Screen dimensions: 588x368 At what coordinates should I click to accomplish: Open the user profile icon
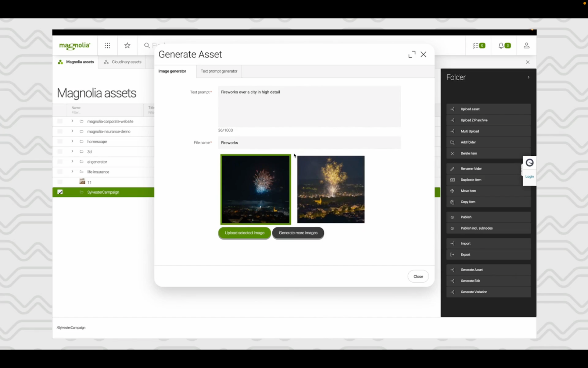[x=526, y=46]
